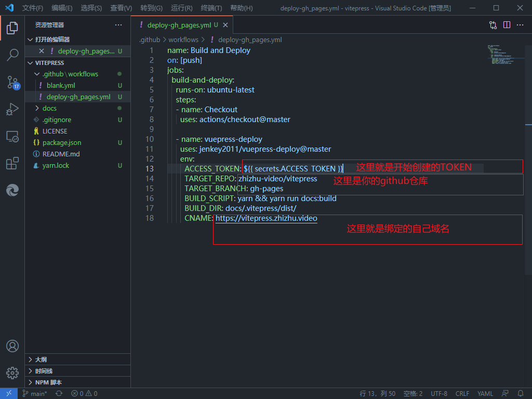The height and width of the screenshot is (399, 532).
Task: Click the feedback icon in status bar
Action: coord(505,394)
